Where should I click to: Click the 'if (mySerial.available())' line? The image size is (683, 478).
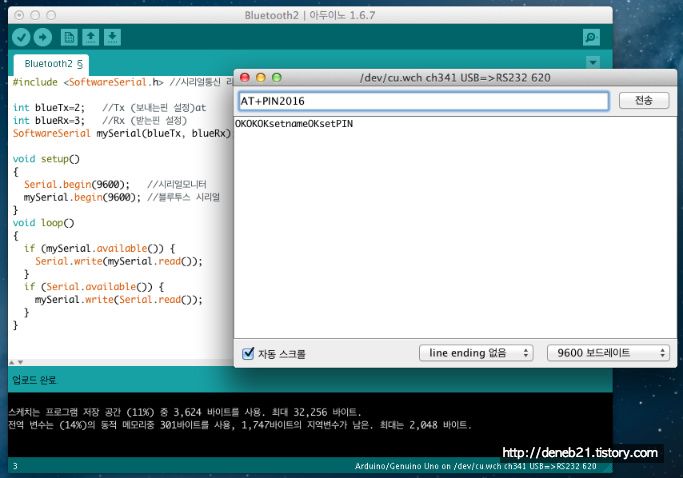point(100,248)
